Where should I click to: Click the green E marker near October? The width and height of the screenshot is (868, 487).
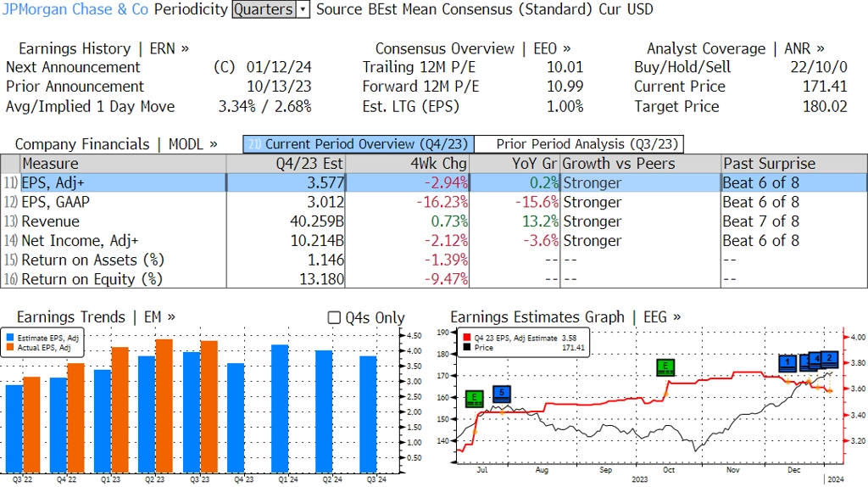665,367
